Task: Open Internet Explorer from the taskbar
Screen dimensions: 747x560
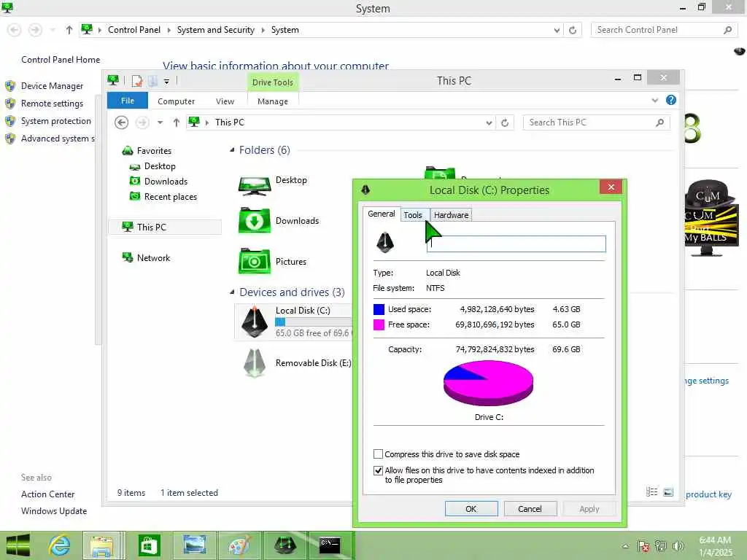Action: (x=60, y=545)
